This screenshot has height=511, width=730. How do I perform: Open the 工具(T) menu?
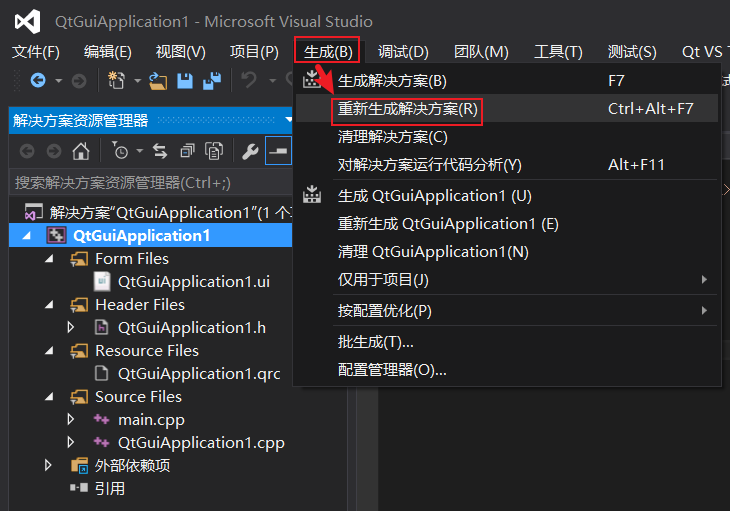coord(558,51)
